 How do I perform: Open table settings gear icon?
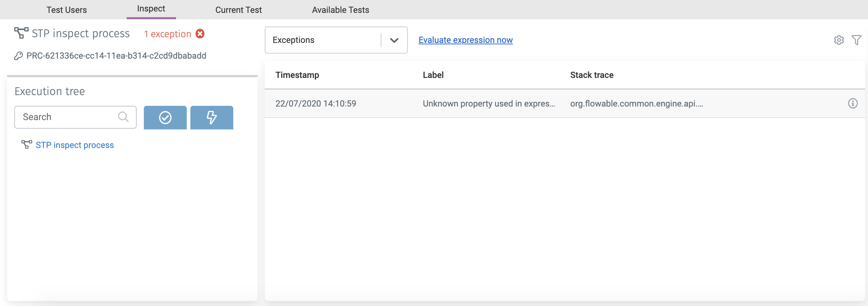tap(839, 40)
